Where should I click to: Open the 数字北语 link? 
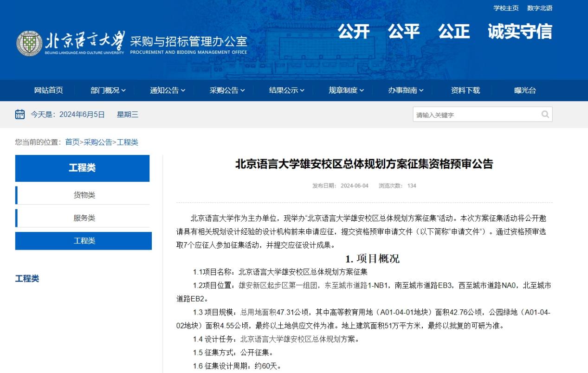tap(540, 8)
